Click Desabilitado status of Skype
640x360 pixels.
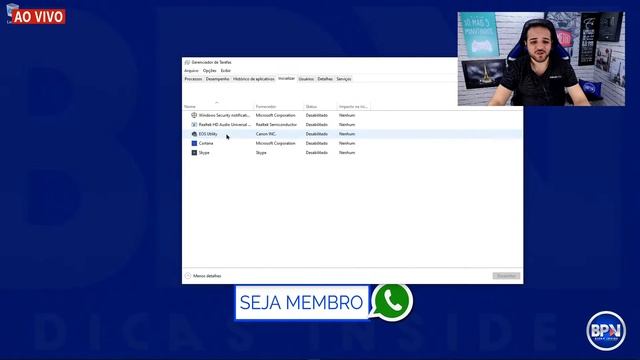[317, 153]
